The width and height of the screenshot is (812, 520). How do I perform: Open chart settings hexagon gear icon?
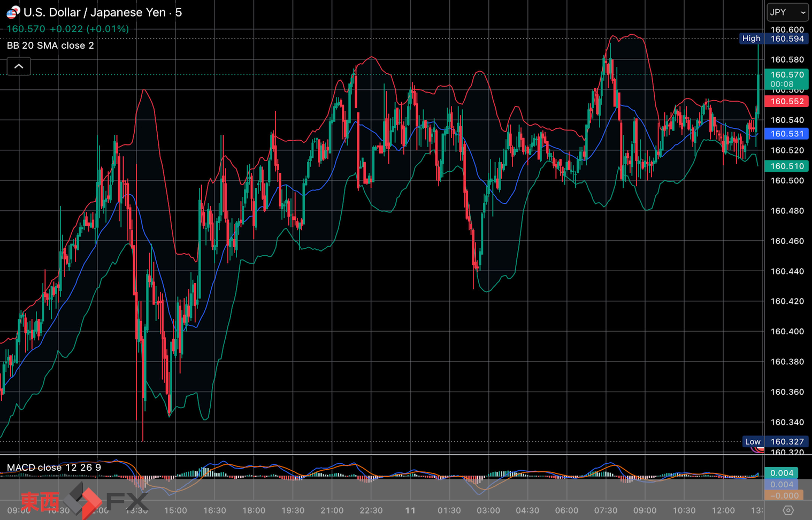click(788, 510)
